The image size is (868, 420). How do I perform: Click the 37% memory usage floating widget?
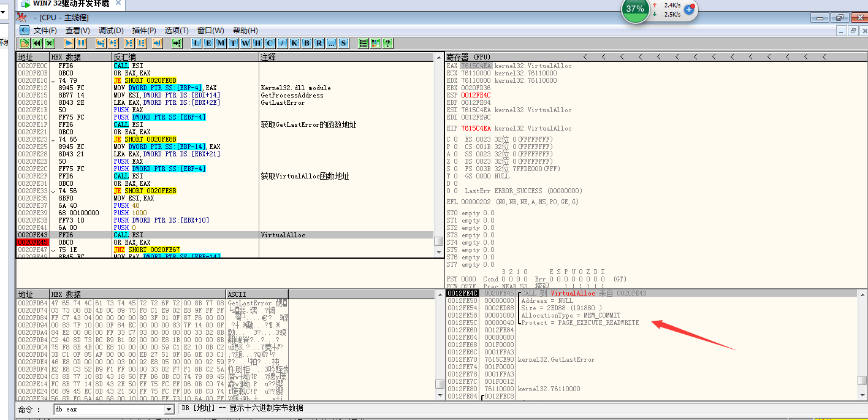pyautogui.click(x=635, y=9)
